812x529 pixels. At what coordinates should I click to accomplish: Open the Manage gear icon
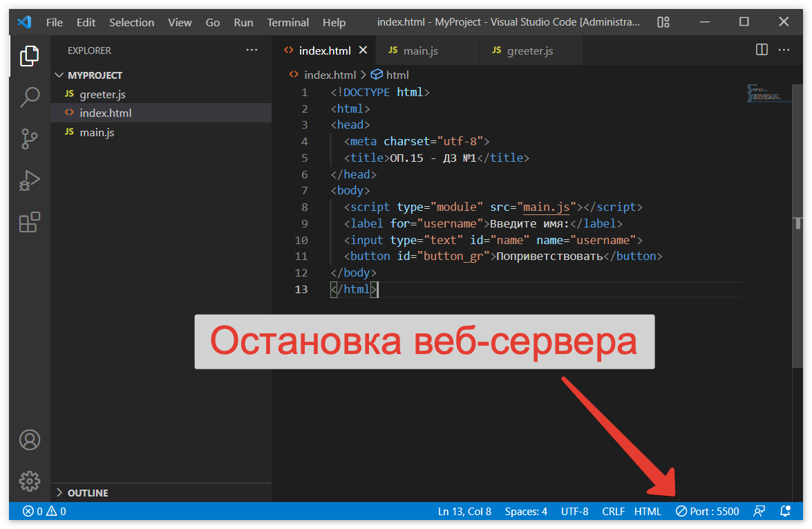coord(29,481)
